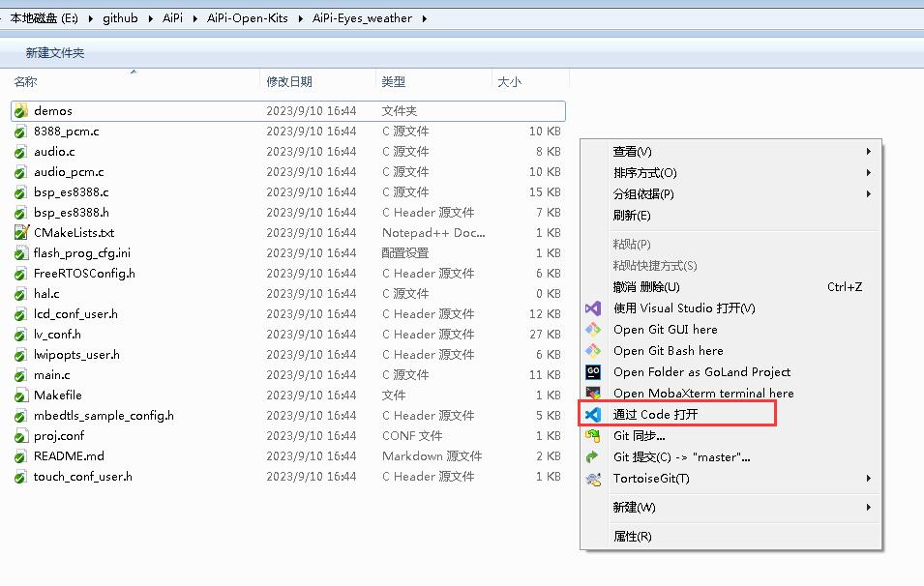Select the bsp_es8388.h file name
The image size is (924, 586).
[x=72, y=213]
